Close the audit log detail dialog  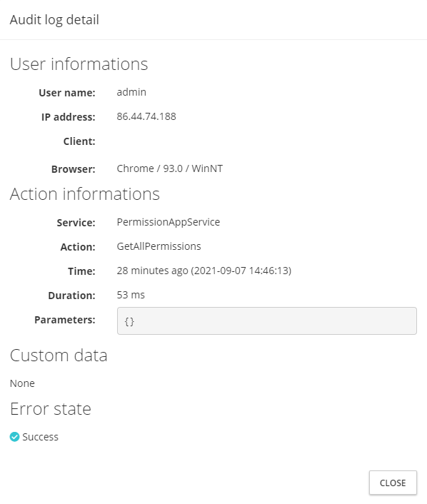coord(393,483)
